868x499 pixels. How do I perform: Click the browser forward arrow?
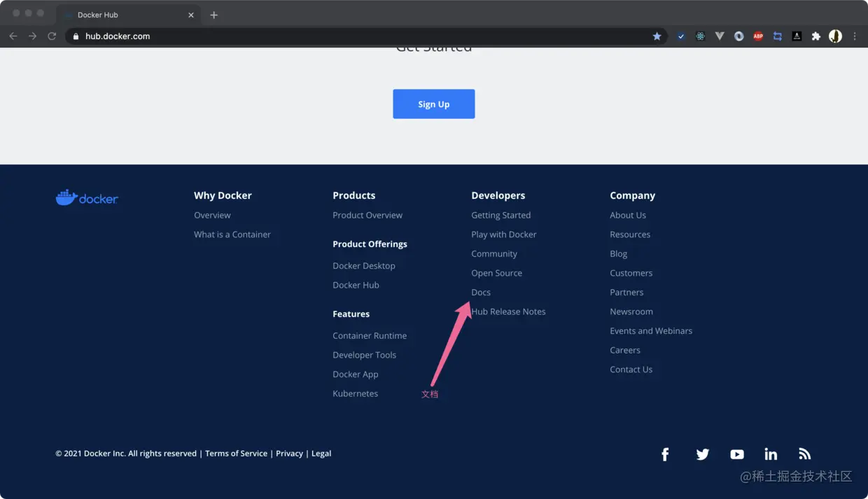pyautogui.click(x=32, y=36)
